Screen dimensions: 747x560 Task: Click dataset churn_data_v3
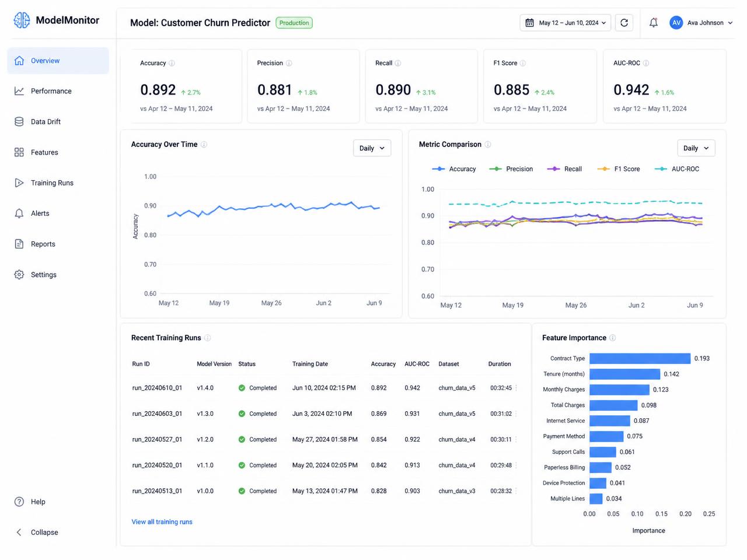[x=457, y=491]
